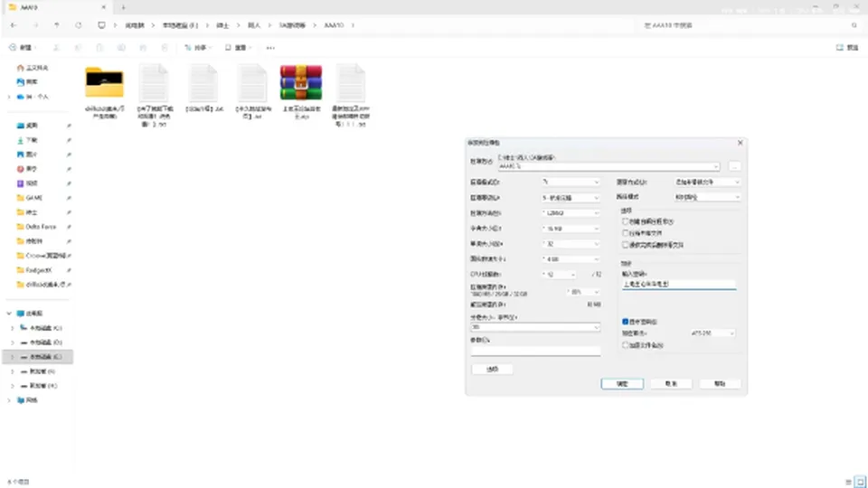Open the View menu in the Explorer toolbar

[239, 48]
